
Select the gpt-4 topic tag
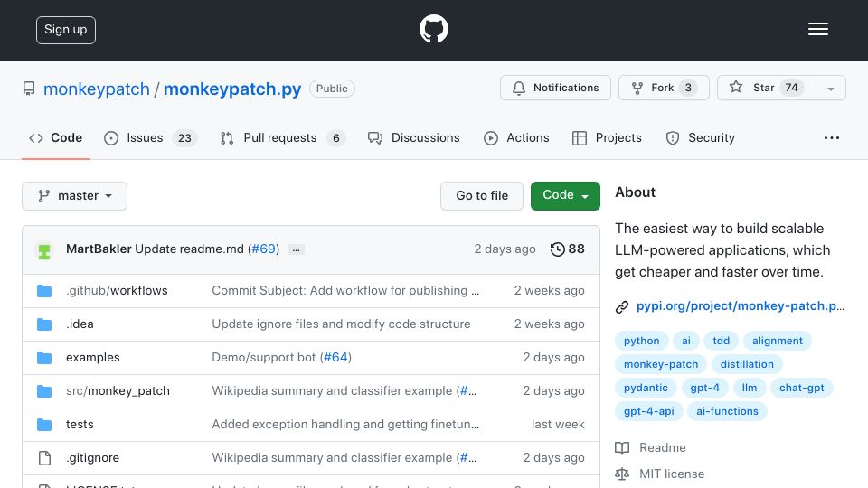[704, 388]
